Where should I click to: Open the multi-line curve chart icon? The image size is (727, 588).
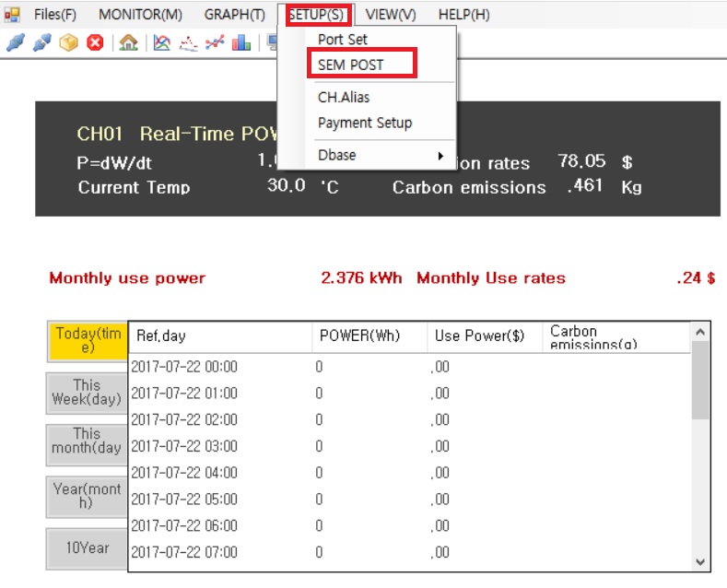coord(162,42)
